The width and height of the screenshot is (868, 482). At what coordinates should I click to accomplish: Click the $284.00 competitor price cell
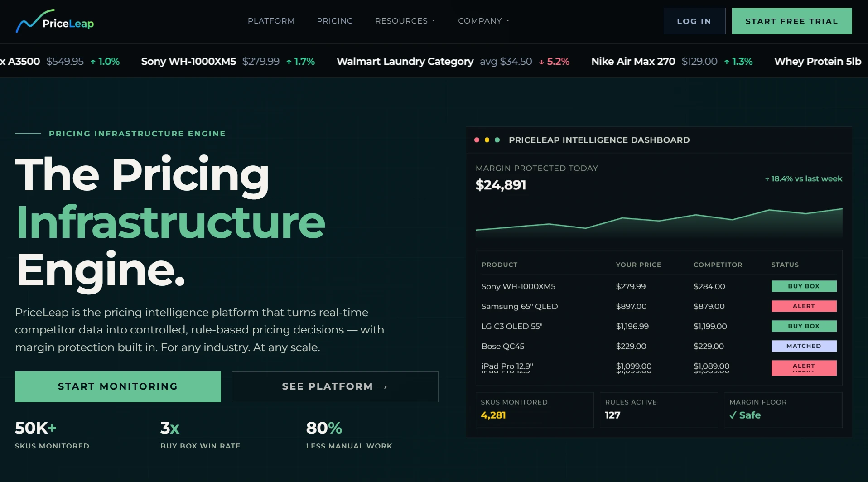coord(709,286)
